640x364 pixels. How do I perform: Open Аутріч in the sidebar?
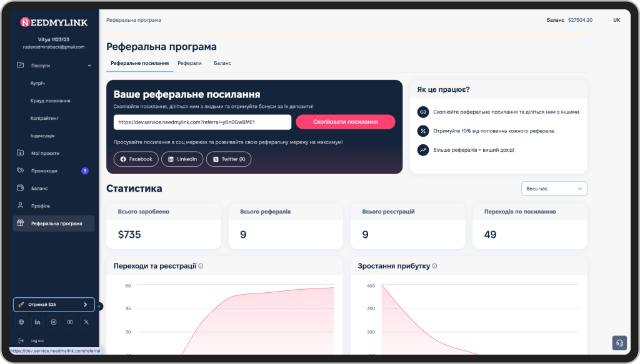pyautogui.click(x=37, y=83)
